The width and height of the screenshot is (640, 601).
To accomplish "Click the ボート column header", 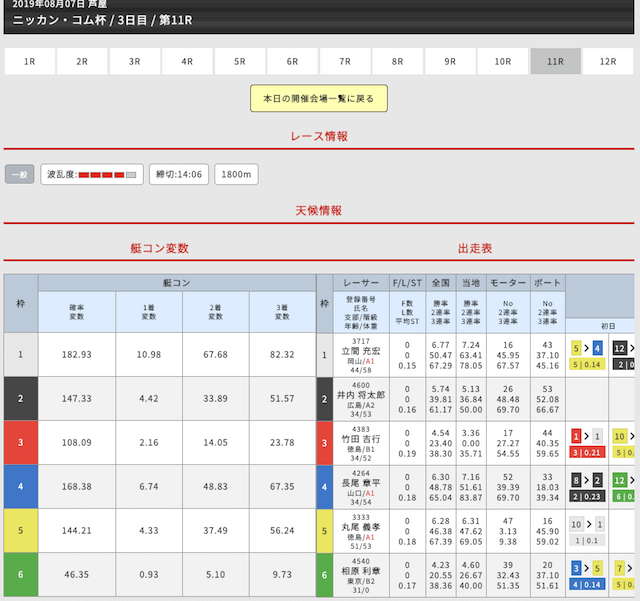I will tap(548, 283).
